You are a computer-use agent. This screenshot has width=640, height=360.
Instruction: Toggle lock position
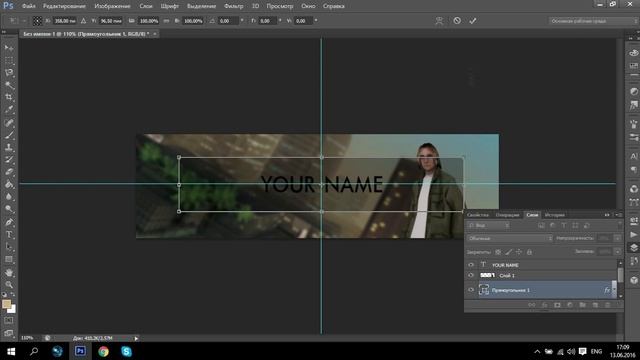pos(519,252)
